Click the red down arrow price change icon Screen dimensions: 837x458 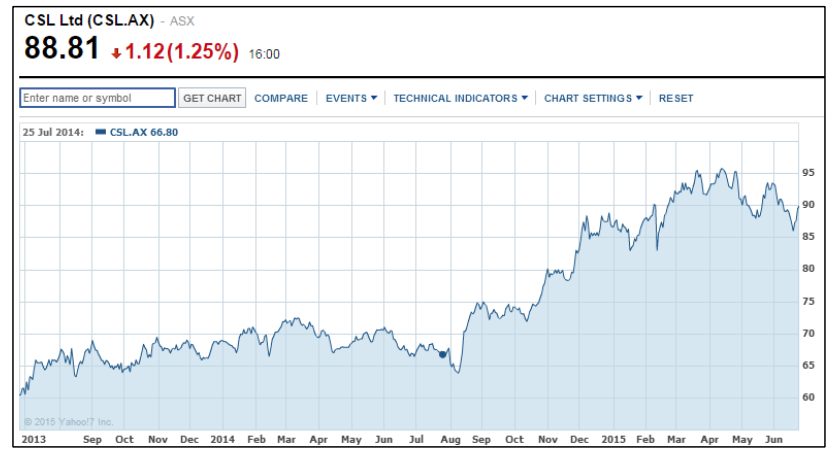click(x=116, y=53)
